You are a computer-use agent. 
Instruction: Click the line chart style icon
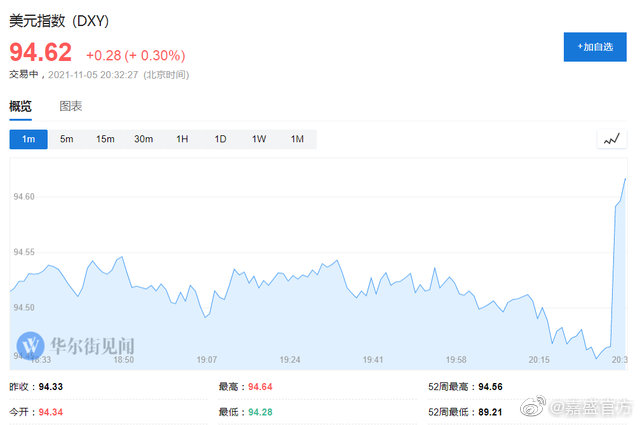click(x=611, y=139)
